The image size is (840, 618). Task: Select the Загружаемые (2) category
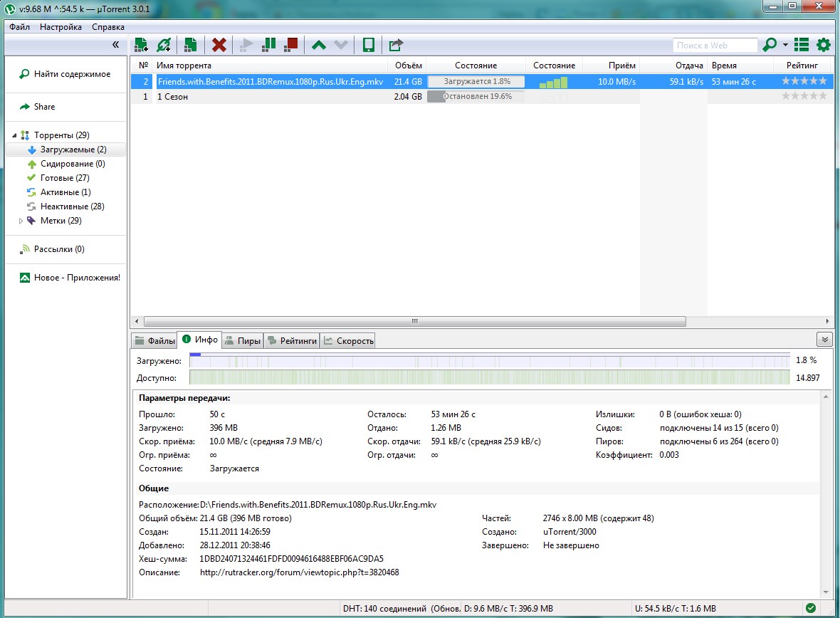pos(66,150)
